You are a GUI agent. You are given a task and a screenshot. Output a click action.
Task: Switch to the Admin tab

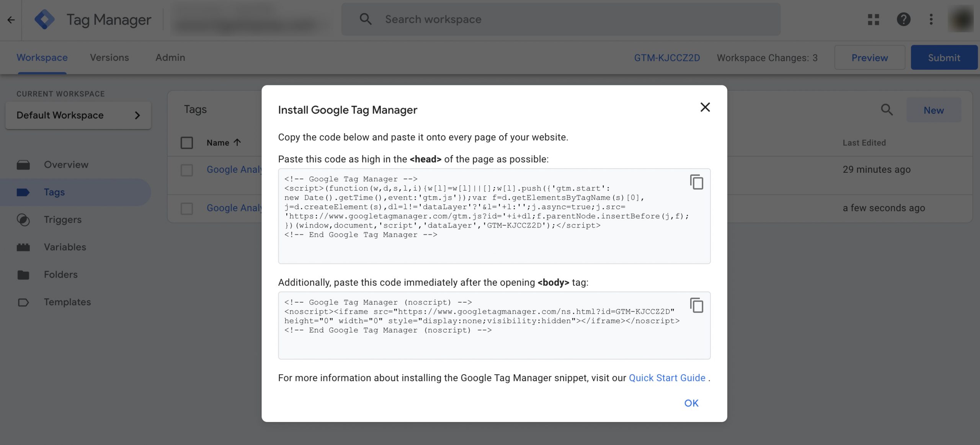click(x=170, y=57)
